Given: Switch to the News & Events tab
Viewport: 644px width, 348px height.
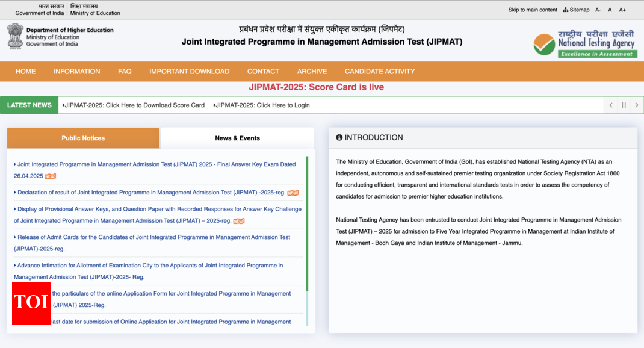Looking at the screenshot, I should [x=237, y=138].
